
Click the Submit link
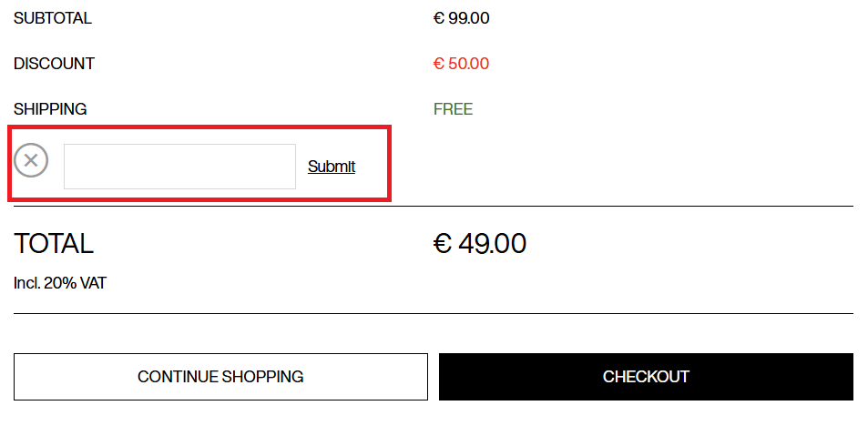(x=332, y=167)
